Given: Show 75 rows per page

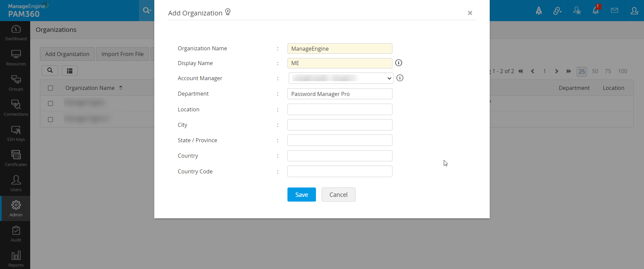Looking at the screenshot, I should point(608,71).
